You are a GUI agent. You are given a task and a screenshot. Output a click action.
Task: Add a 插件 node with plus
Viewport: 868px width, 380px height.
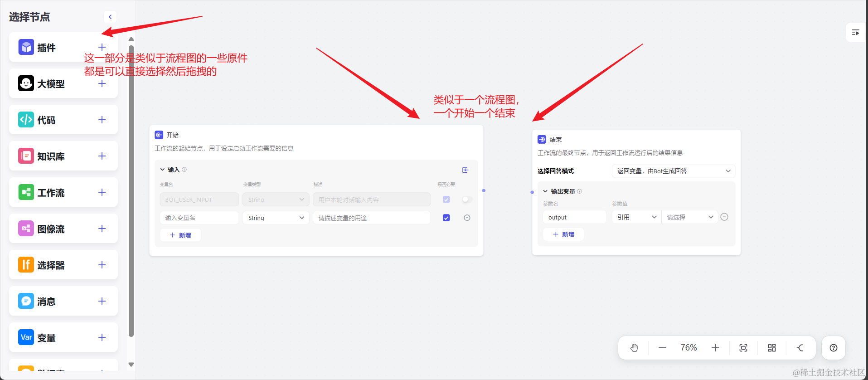click(x=102, y=47)
